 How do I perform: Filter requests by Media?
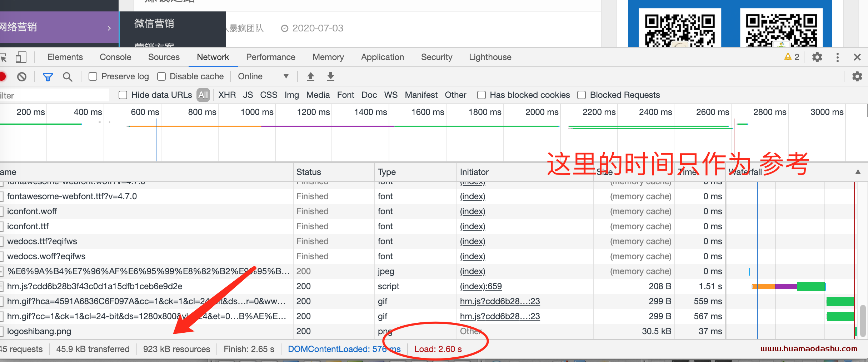(x=318, y=95)
